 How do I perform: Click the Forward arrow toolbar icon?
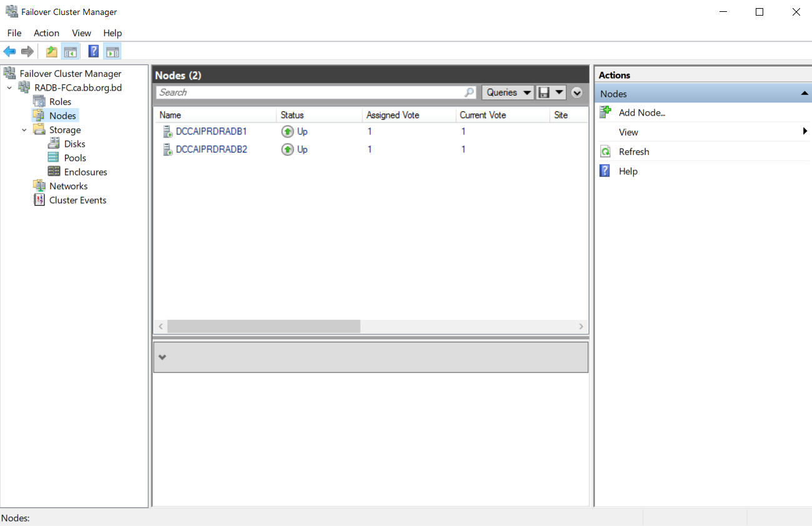pos(27,52)
